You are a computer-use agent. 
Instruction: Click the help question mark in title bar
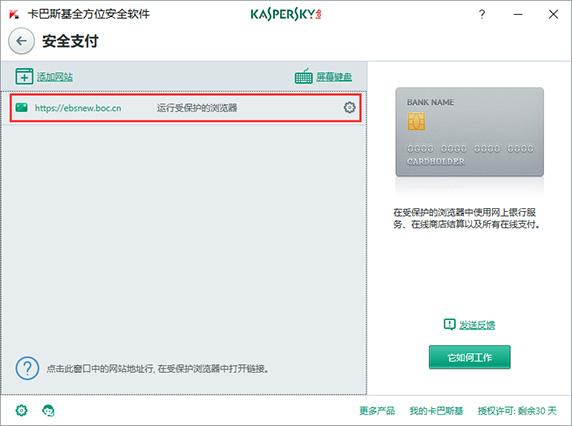(x=482, y=14)
